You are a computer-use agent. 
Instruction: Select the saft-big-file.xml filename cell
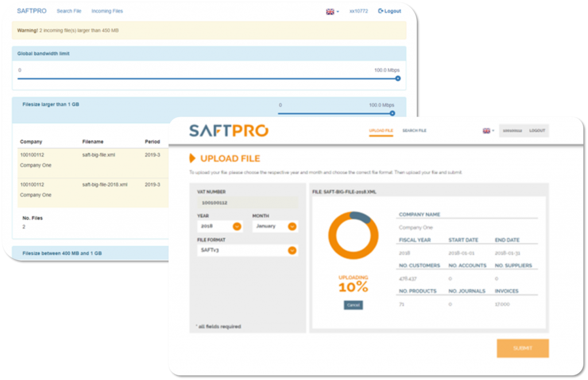click(x=99, y=155)
